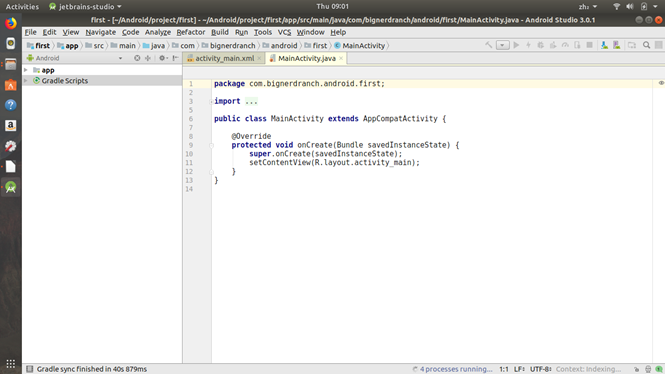Click the '4 processes running...' status link
Viewport: 665px width, 374px height.
pos(456,369)
